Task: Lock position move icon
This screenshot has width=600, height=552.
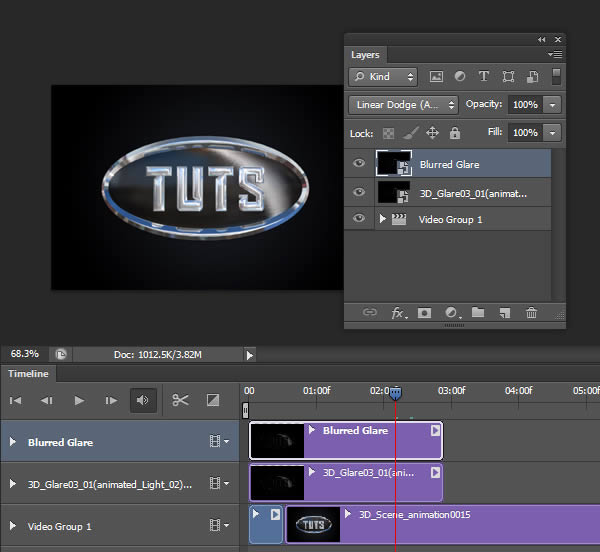Action: point(432,133)
